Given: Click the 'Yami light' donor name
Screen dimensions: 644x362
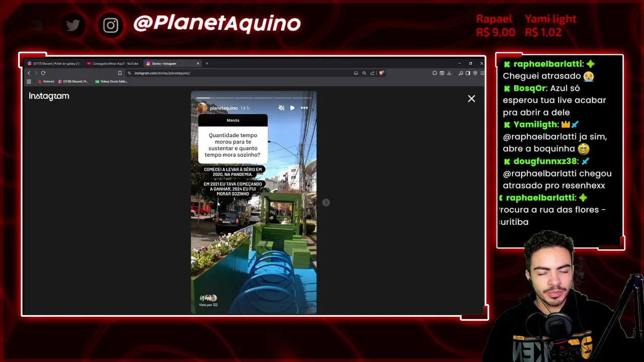Looking at the screenshot, I should coord(550,19).
